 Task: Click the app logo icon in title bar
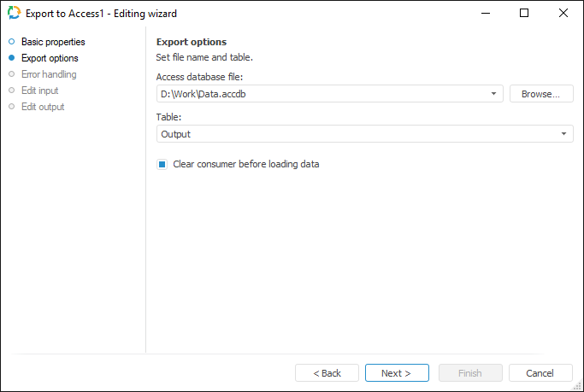click(x=14, y=14)
